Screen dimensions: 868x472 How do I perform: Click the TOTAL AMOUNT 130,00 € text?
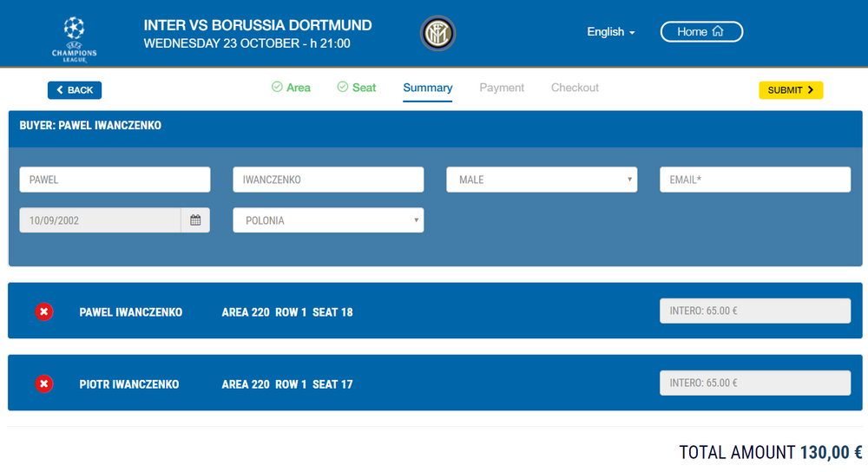[771, 453]
